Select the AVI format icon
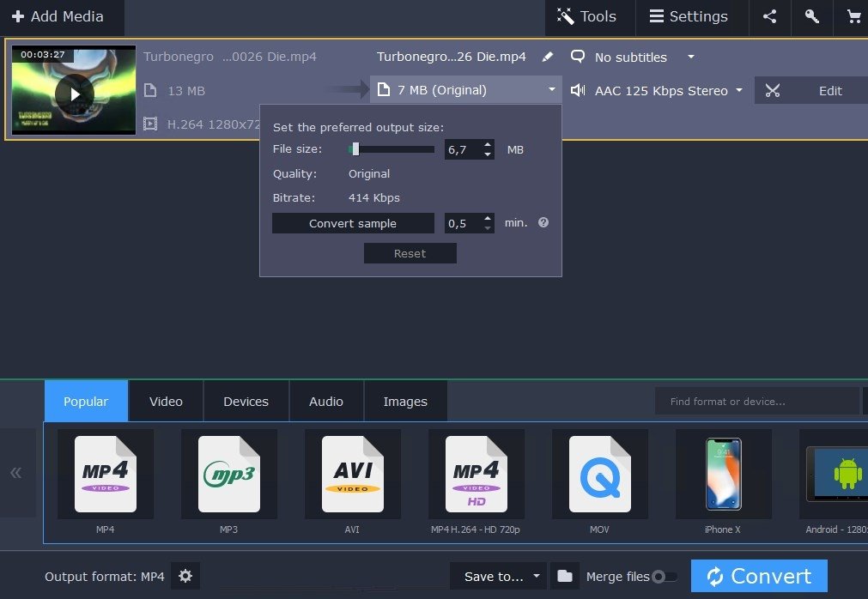 [x=352, y=474]
